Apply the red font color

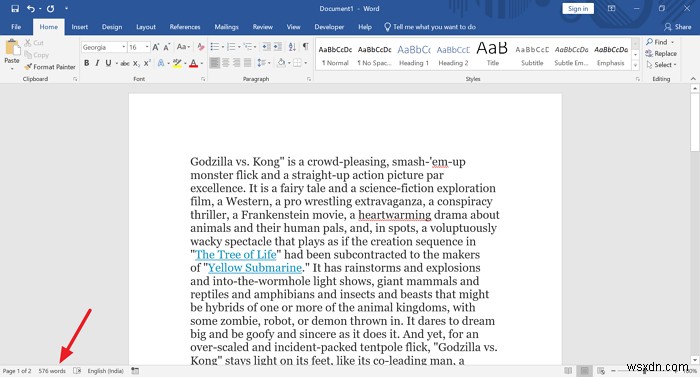[x=193, y=63]
